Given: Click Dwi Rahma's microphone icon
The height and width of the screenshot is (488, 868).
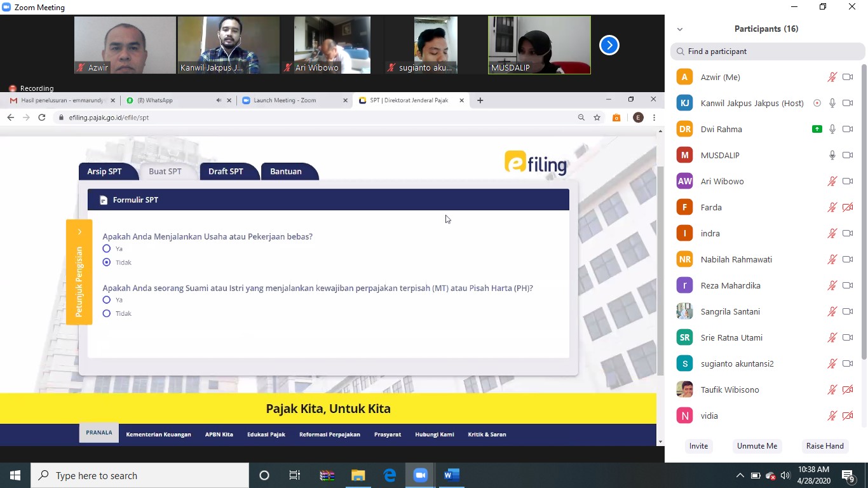Looking at the screenshot, I should [832, 129].
